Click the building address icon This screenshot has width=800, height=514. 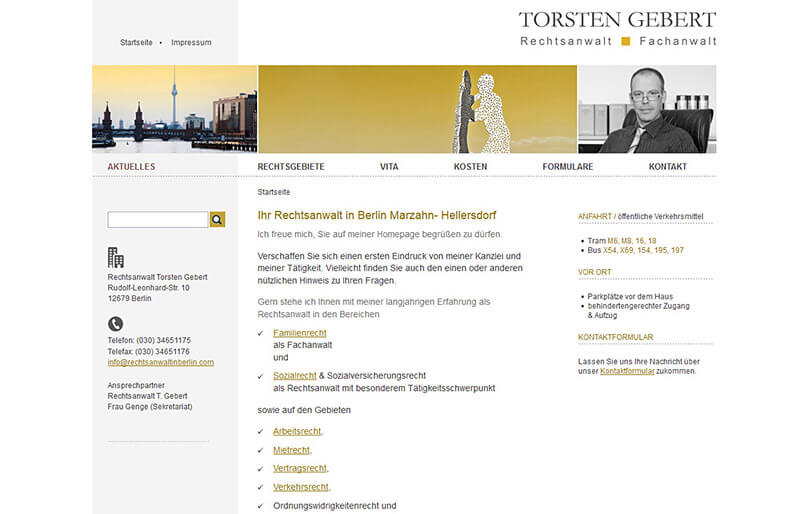pyautogui.click(x=116, y=257)
